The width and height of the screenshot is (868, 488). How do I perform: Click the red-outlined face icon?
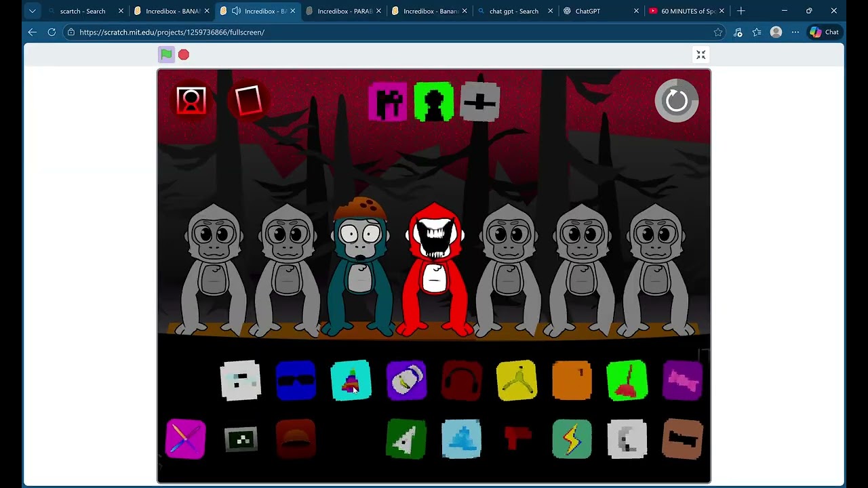pos(191,100)
